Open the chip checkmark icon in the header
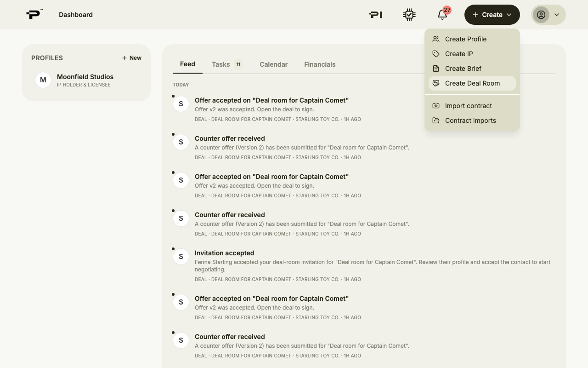 (x=409, y=15)
